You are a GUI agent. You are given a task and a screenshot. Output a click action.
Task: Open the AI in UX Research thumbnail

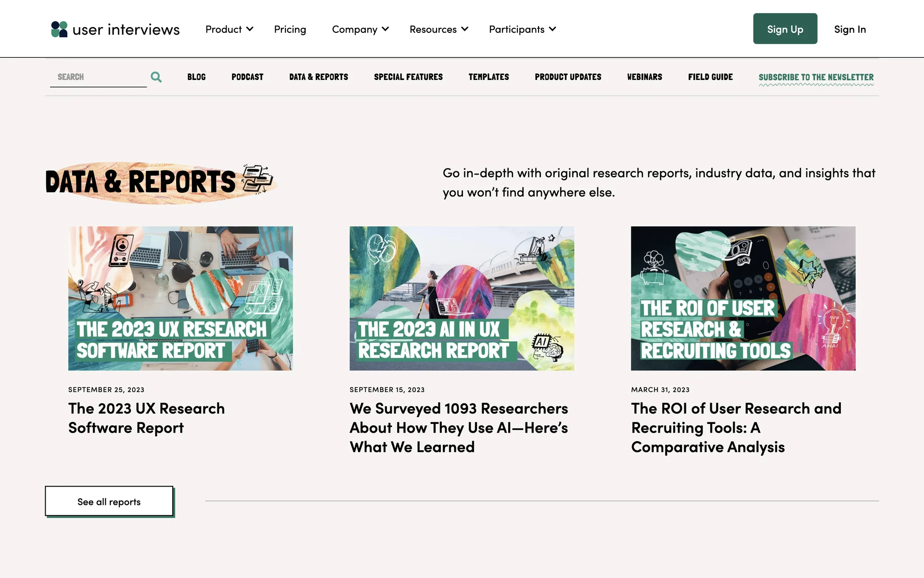point(462,298)
